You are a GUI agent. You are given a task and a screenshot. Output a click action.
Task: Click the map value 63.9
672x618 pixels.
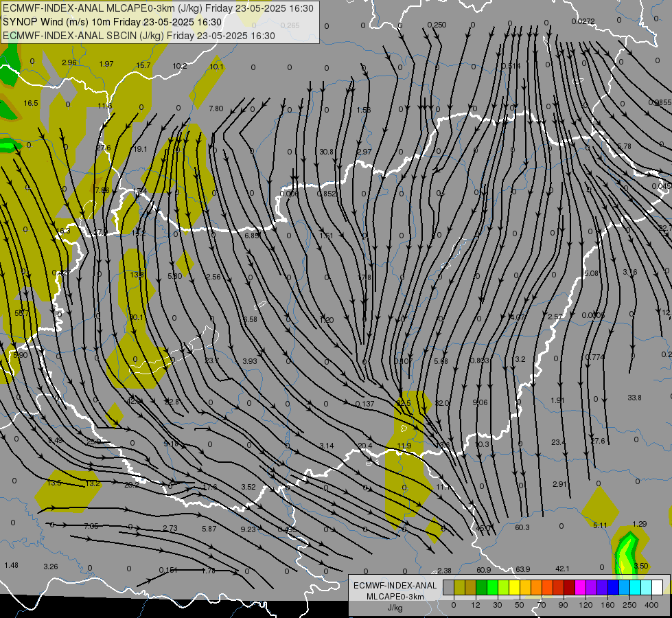522,569
